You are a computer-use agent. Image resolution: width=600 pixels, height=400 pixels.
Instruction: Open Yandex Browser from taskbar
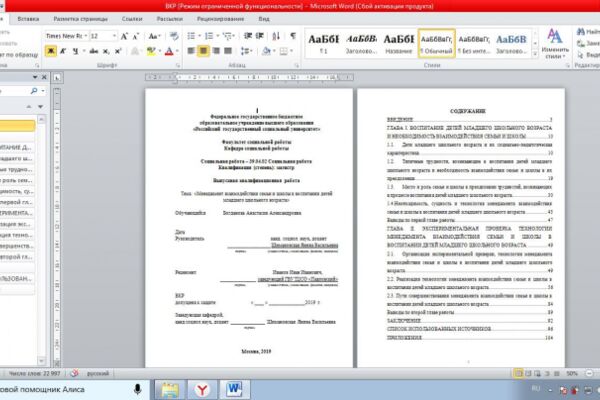click(202, 390)
